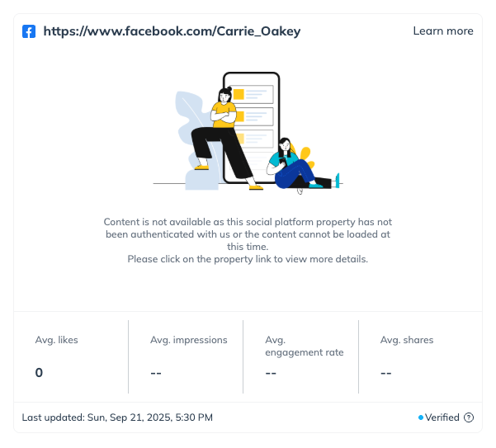Click the Avg. likes value 0
The width and height of the screenshot is (496, 448).
click(x=39, y=373)
